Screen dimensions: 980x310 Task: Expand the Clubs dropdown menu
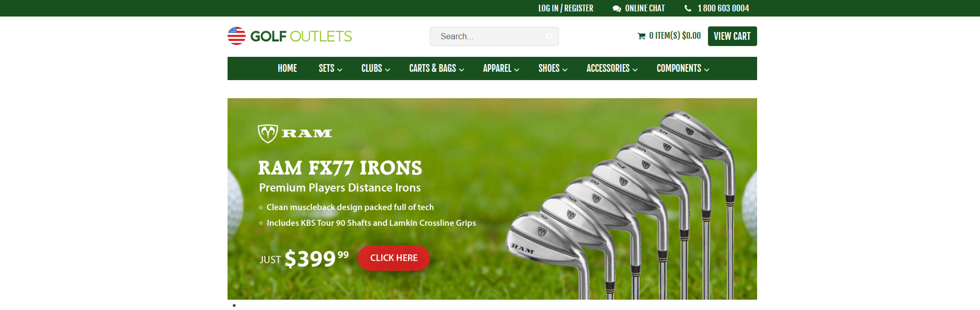[x=375, y=68]
